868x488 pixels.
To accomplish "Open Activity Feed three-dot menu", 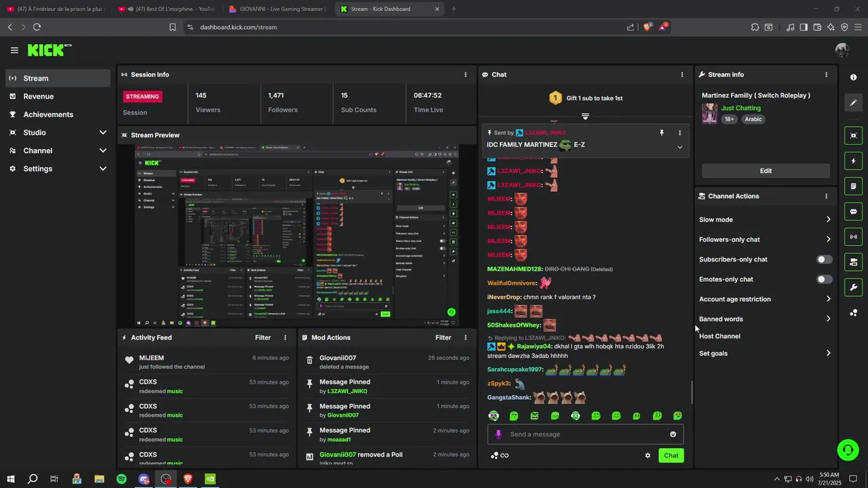I will tap(285, 338).
